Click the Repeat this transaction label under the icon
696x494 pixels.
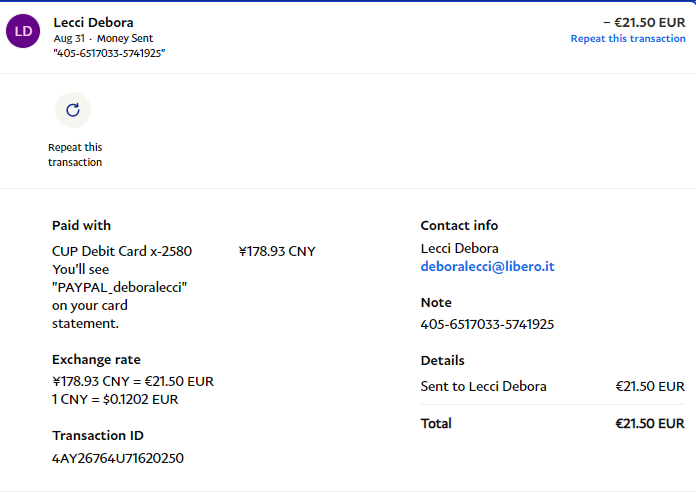(x=75, y=155)
